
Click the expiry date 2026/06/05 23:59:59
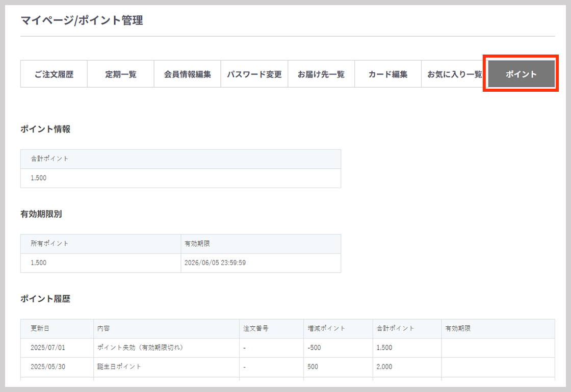coord(215,263)
